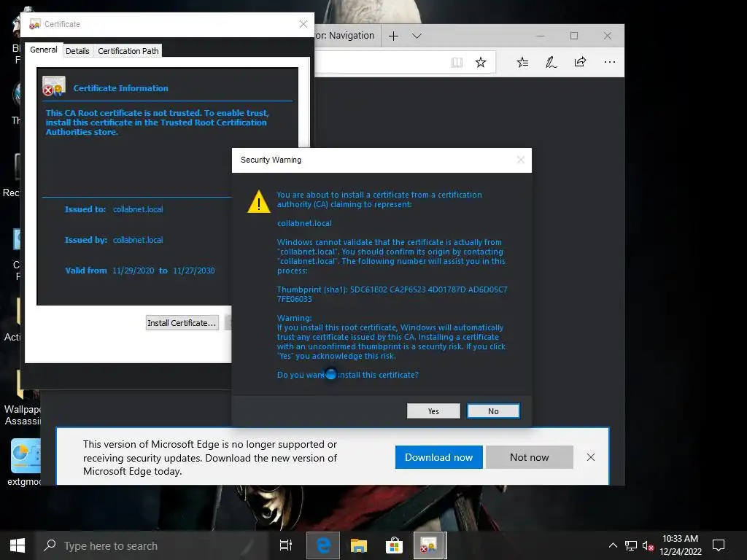Image resolution: width=747 pixels, height=560 pixels.
Task: Click the Edge share icon
Action: coord(580,63)
